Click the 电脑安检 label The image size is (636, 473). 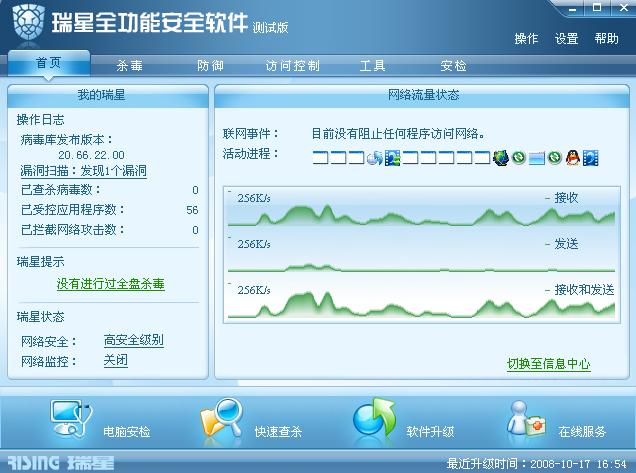click(127, 432)
